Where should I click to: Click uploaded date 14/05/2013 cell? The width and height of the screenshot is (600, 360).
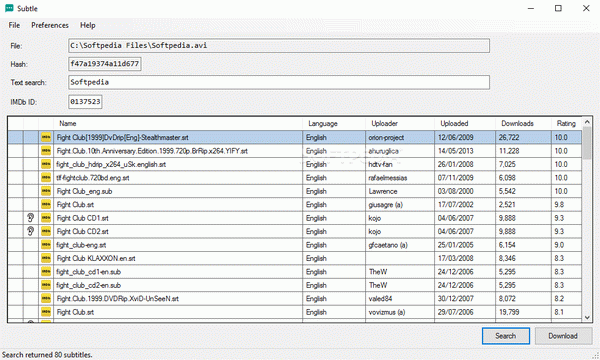click(465, 151)
